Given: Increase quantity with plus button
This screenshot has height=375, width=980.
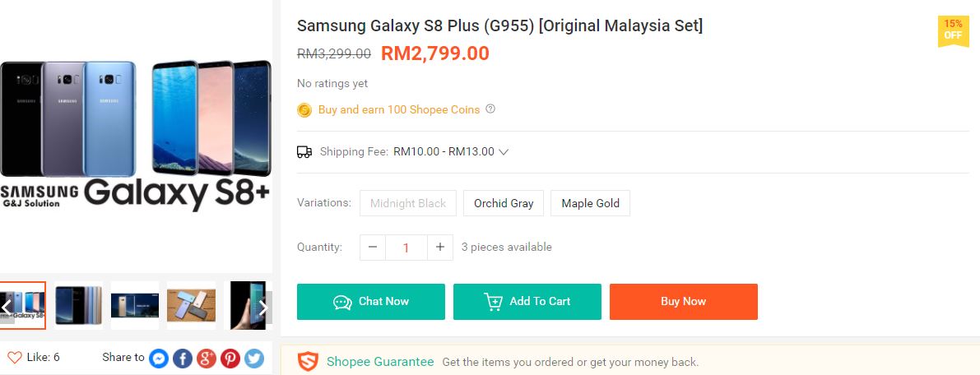Looking at the screenshot, I should click(440, 247).
